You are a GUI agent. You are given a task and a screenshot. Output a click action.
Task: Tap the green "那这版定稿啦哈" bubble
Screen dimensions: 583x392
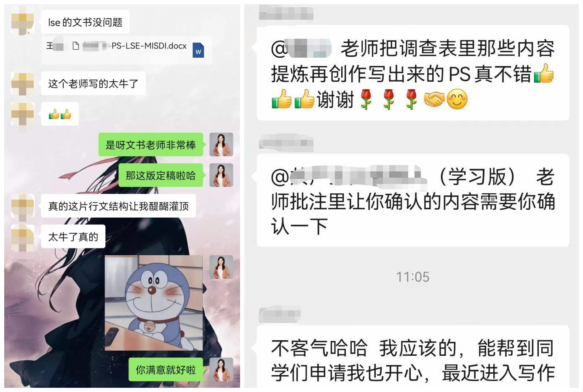pos(160,175)
